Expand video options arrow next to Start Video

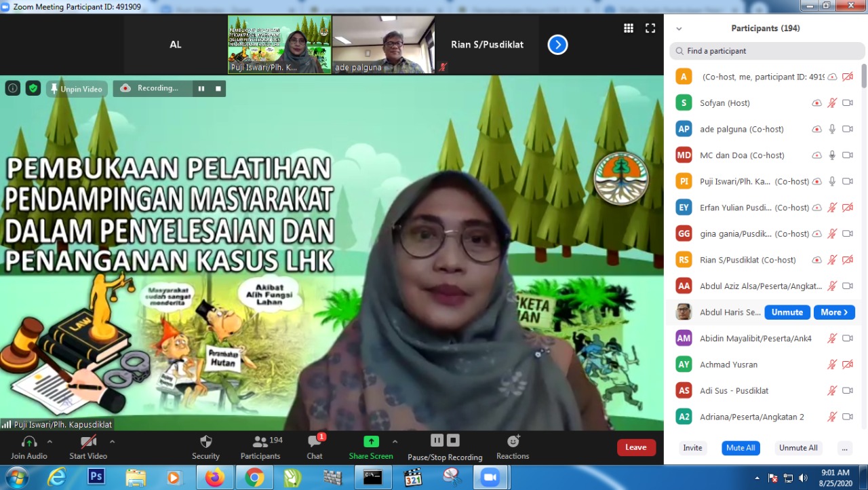pos(112,441)
